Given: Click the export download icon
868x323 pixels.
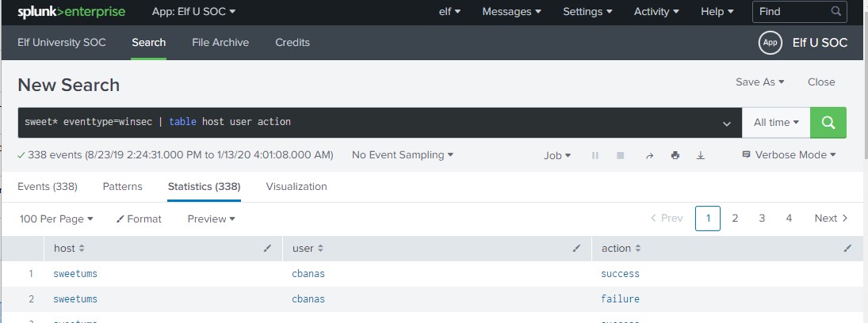Looking at the screenshot, I should click(701, 155).
